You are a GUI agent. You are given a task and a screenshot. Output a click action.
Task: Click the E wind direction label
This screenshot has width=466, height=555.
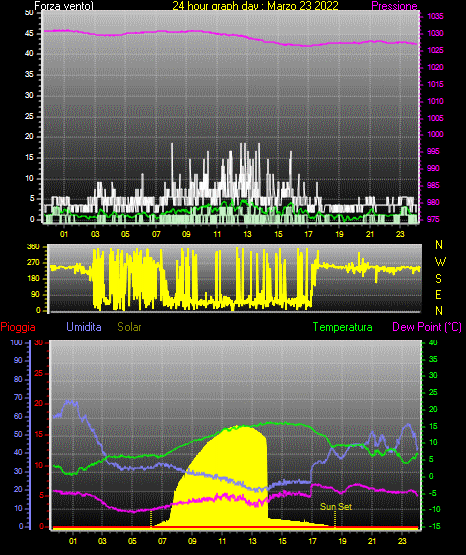(438, 294)
